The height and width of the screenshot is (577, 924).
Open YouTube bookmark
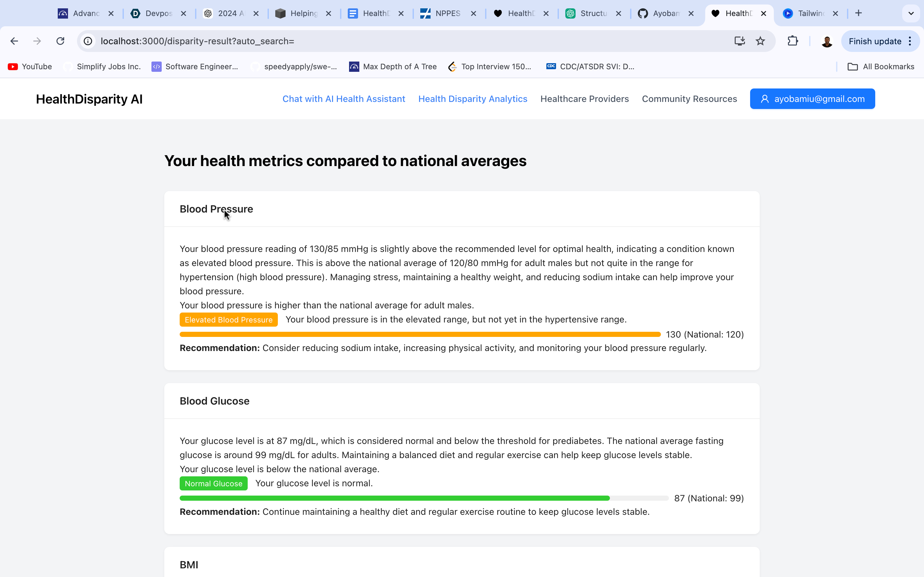click(x=30, y=66)
